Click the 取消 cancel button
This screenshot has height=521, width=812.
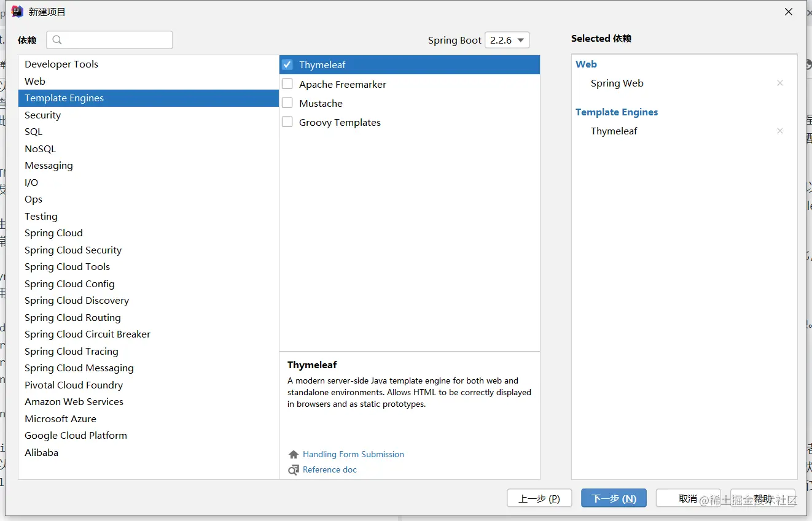tap(688, 498)
